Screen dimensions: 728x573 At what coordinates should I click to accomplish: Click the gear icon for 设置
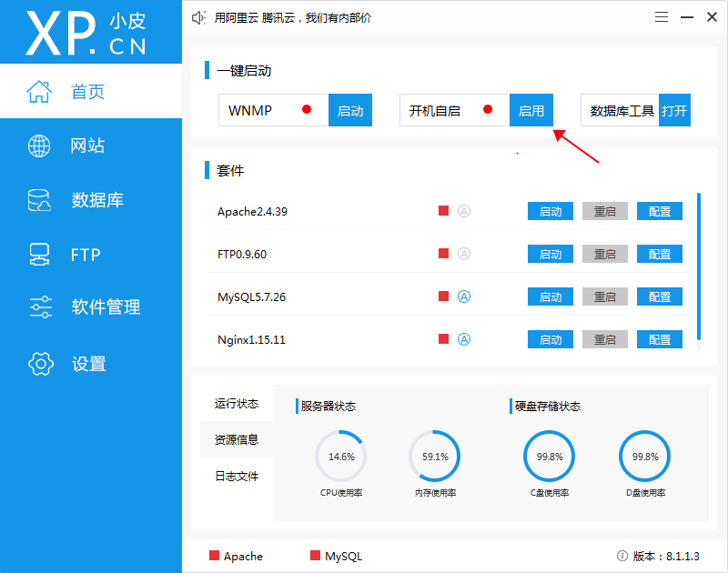41,364
